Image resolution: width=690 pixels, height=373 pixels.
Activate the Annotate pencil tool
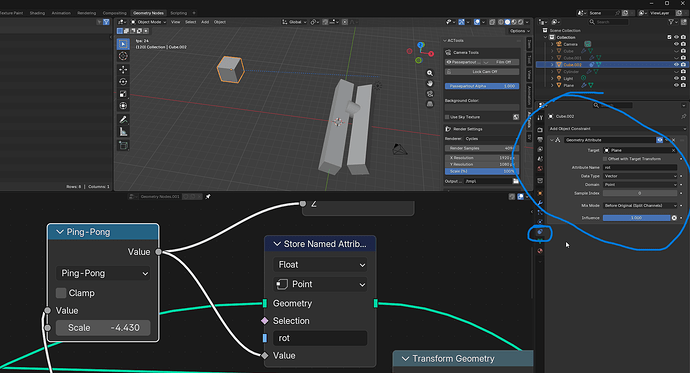[x=123, y=120]
